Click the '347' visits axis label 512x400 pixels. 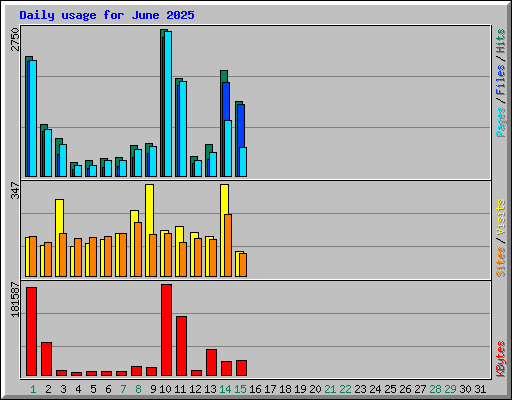[x=15, y=191]
